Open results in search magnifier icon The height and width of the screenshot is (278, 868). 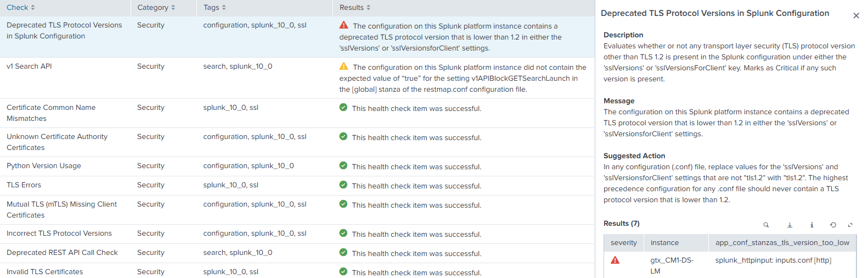click(766, 225)
